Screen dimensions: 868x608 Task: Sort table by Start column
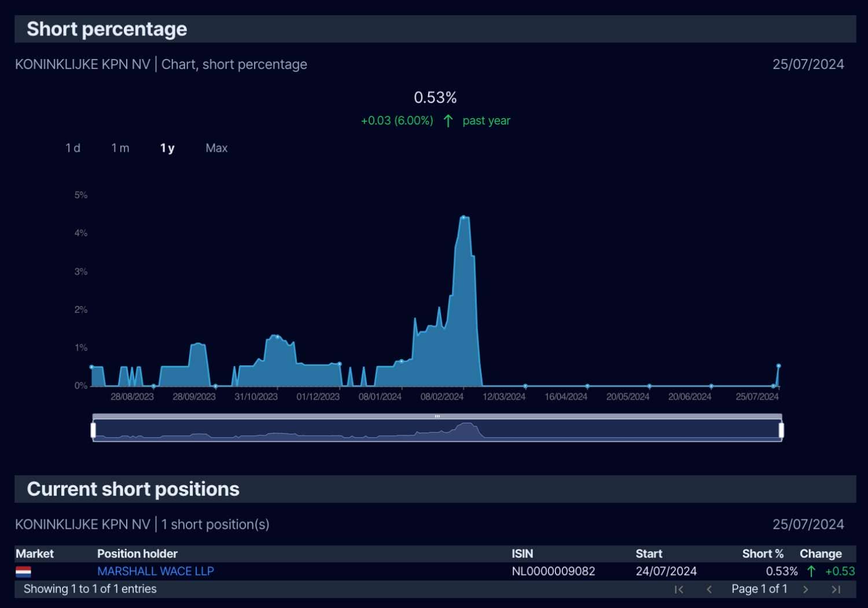click(649, 554)
